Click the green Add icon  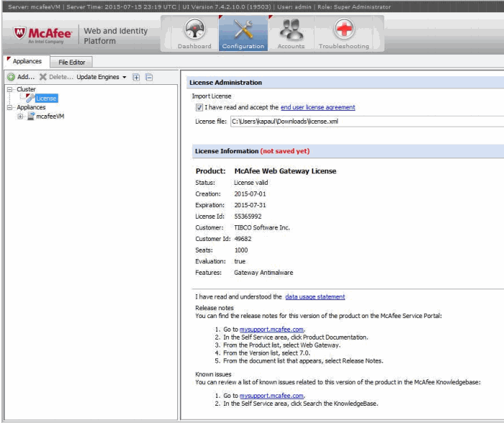tap(11, 77)
